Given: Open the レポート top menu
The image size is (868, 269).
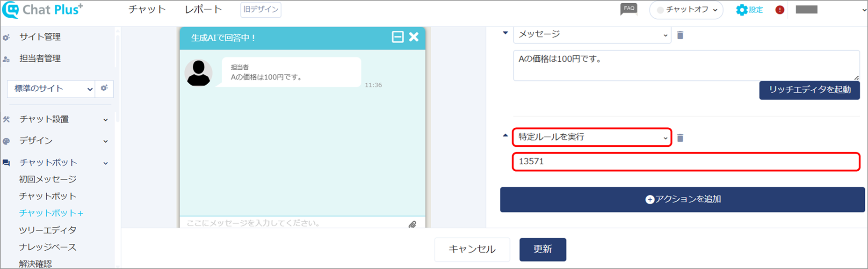Looking at the screenshot, I should pos(203,9).
